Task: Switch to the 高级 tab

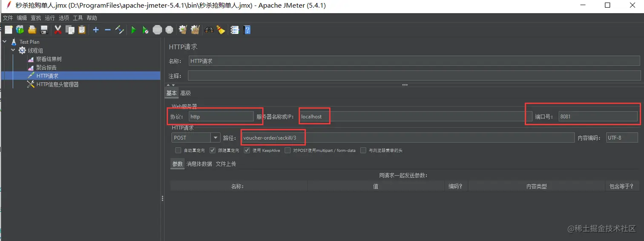Action: 185,93
